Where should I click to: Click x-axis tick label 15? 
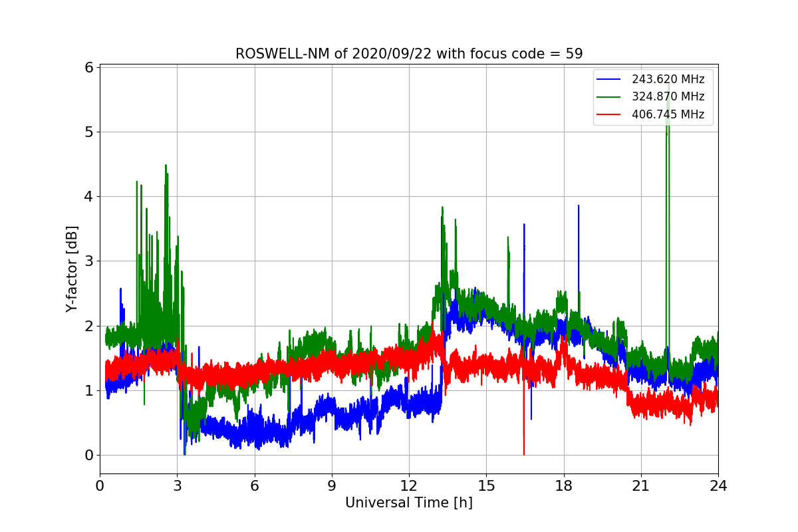pos(486,486)
